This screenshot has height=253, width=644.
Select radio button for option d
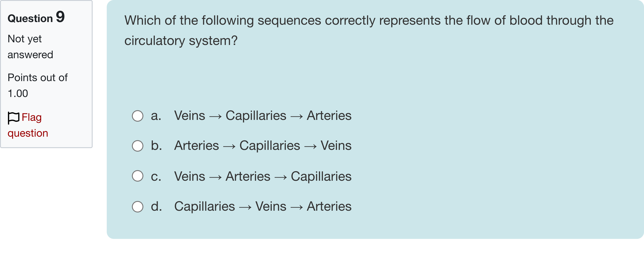137,206
